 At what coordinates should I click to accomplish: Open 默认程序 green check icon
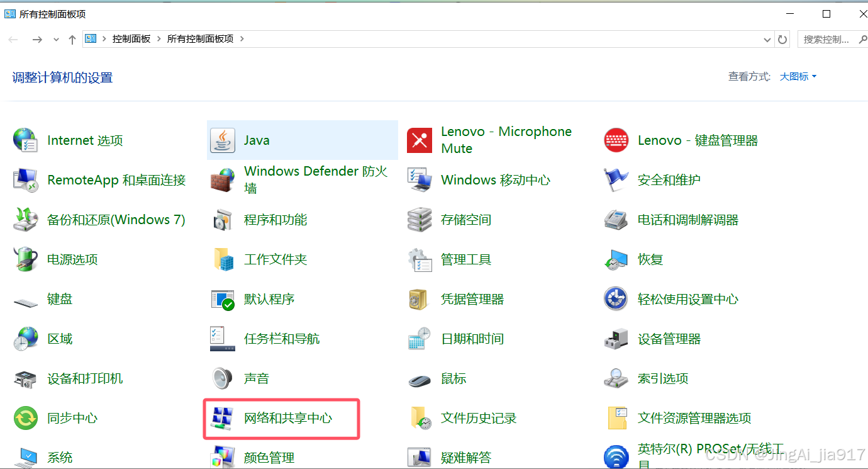coord(222,299)
